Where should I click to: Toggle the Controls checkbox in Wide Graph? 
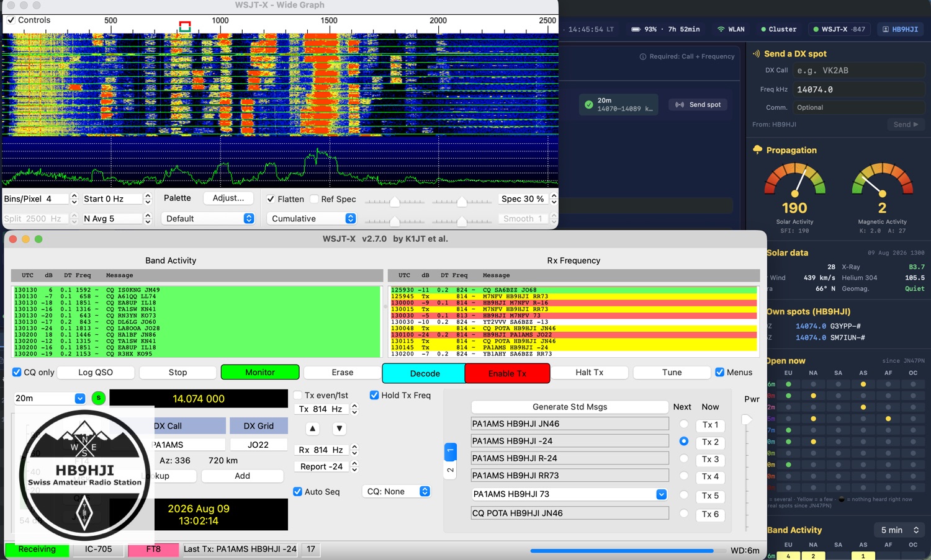(11, 20)
